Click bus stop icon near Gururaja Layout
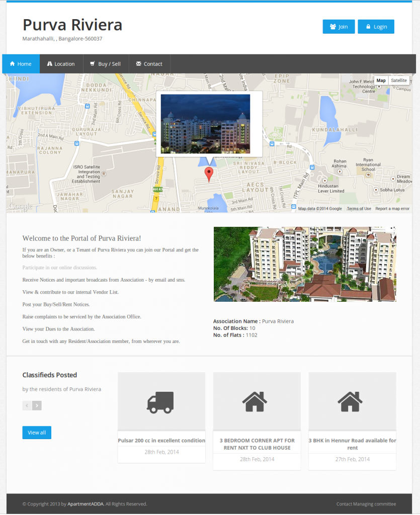420x515 pixels. point(77,143)
